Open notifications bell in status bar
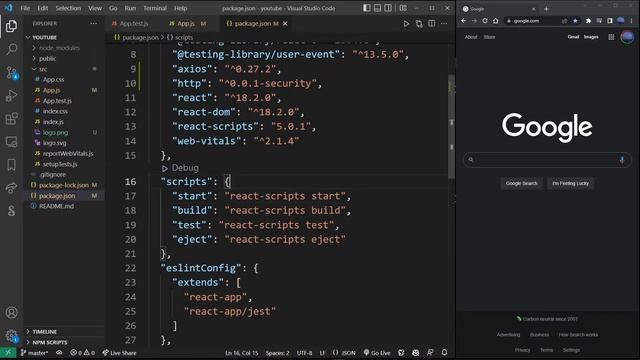Image resolution: width=640 pixels, height=360 pixels. click(444, 353)
